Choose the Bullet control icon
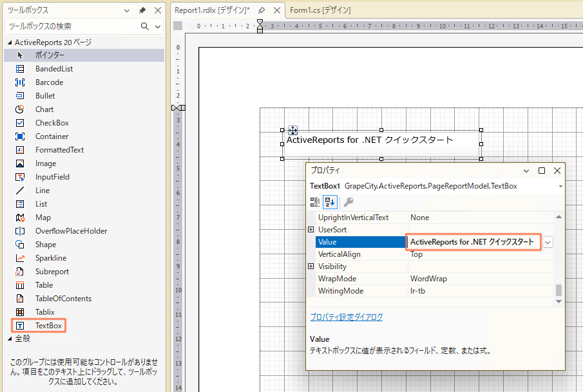This screenshot has height=392, width=583. click(20, 96)
